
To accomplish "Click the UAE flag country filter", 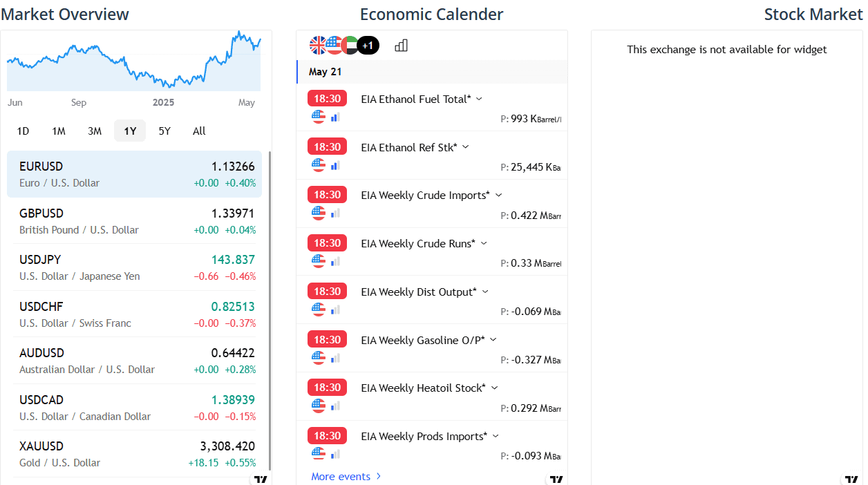I will 350,46.
